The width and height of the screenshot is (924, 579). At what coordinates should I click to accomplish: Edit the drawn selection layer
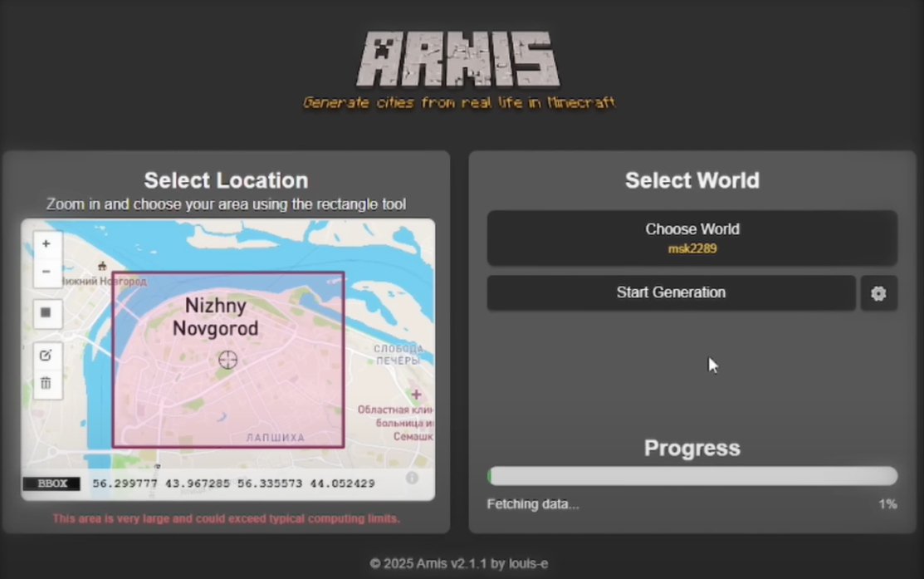pos(46,356)
